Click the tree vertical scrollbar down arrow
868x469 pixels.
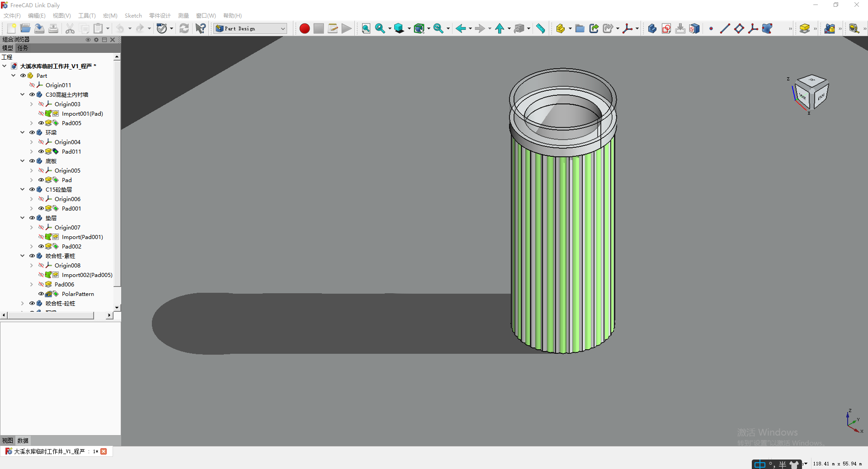(x=117, y=307)
